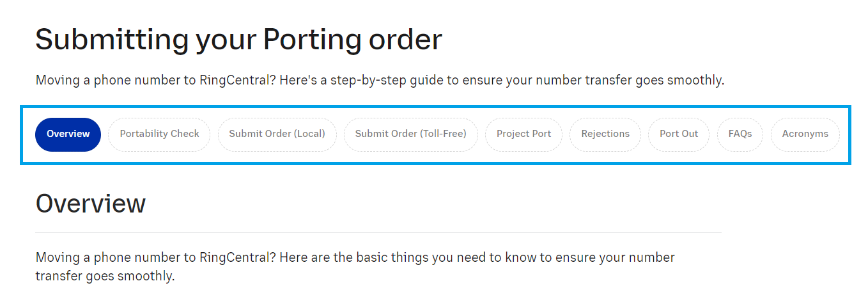This screenshot has width=868, height=297.
Task: Show the Rejections tab
Action: 605,134
